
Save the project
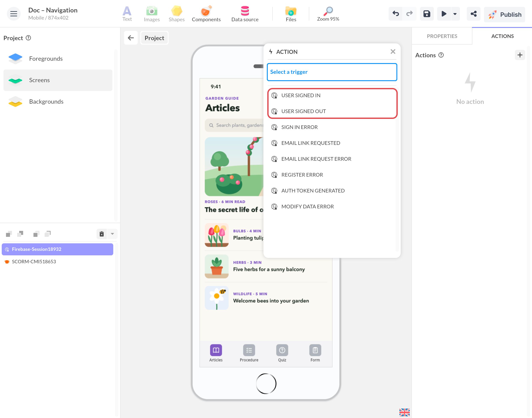(427, 14)
